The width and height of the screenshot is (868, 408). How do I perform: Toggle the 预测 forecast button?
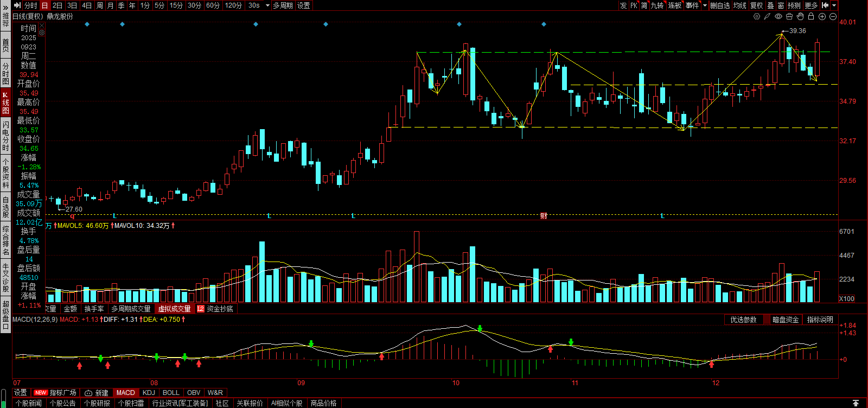794,5
